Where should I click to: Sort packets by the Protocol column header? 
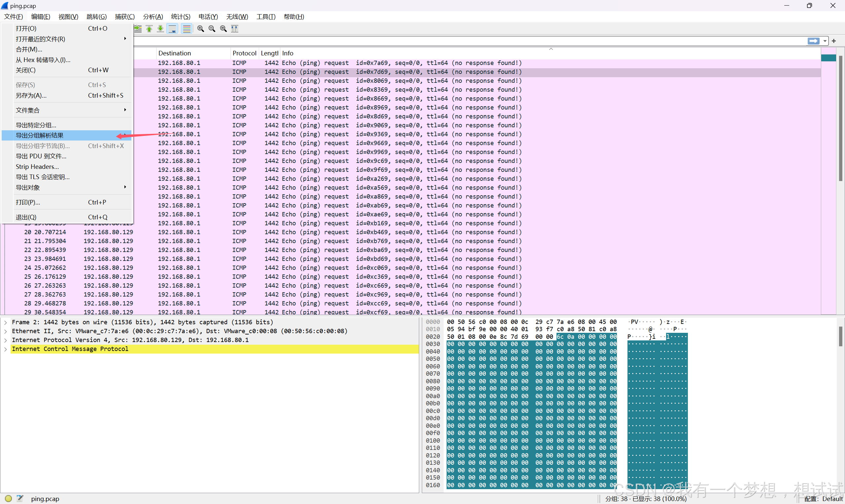click(244, 53)
